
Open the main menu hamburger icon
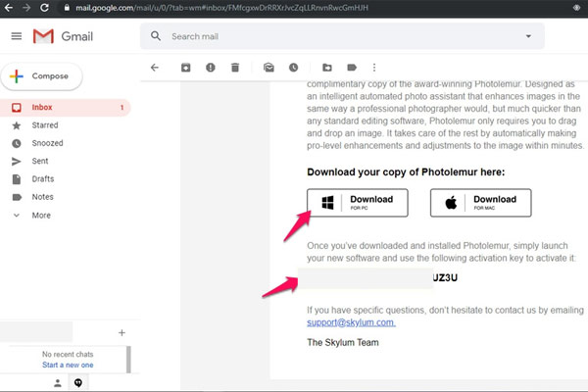pos(16,36)
